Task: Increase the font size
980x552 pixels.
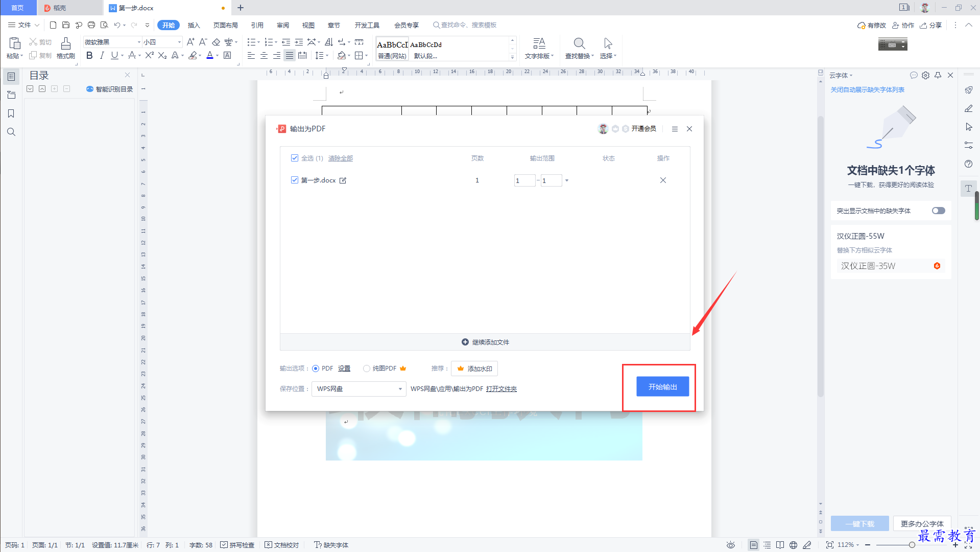Action: pyautogui.click(x=190, y=42)
